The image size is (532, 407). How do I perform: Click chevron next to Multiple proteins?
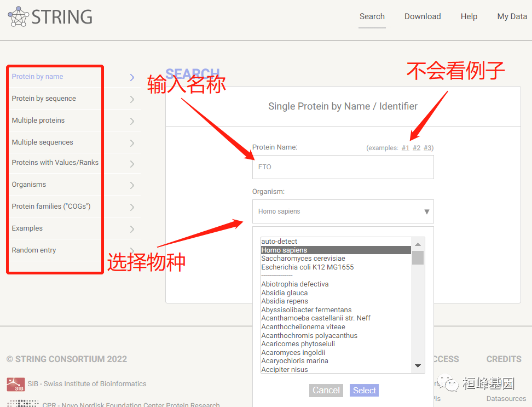(132, 121)
